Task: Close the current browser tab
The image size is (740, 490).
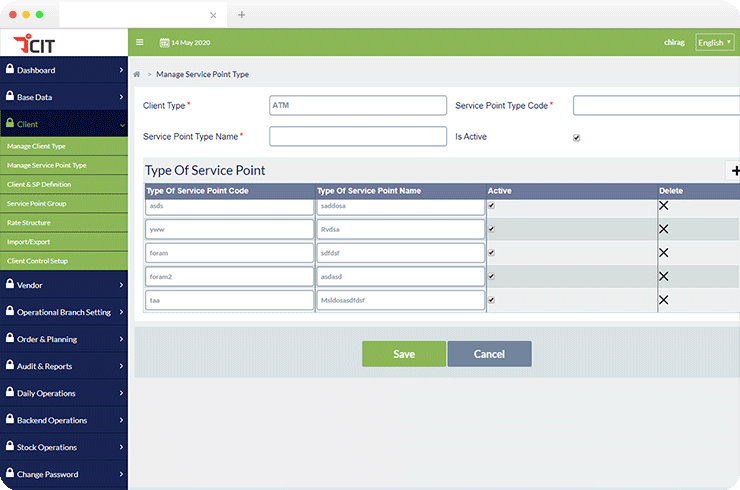Action: (213, 15)
